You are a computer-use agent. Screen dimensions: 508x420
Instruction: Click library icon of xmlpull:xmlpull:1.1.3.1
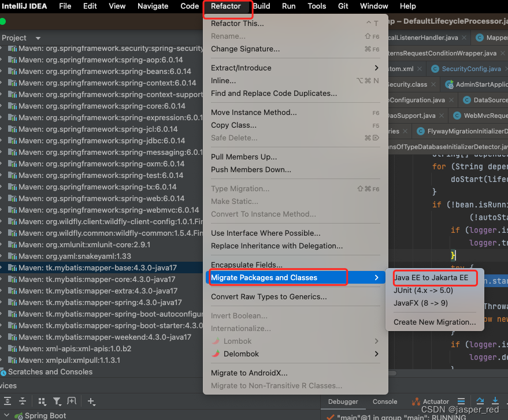point(12,360)
